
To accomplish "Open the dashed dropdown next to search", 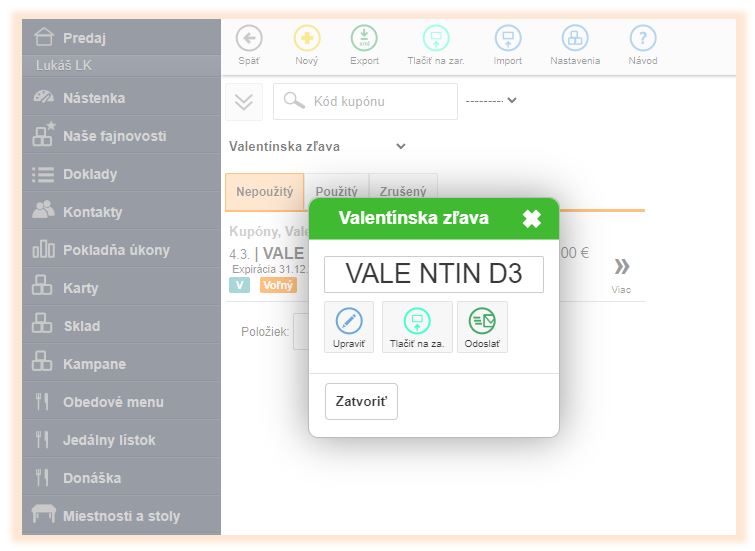I will [491, 100].
